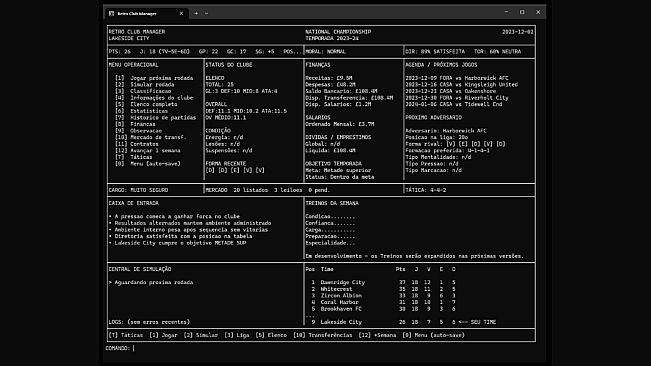The height and width of the screenshot is (366, 651).
Task: Click 'LOGS: (sem erros recentes)' line
Action: pos(149,322)
